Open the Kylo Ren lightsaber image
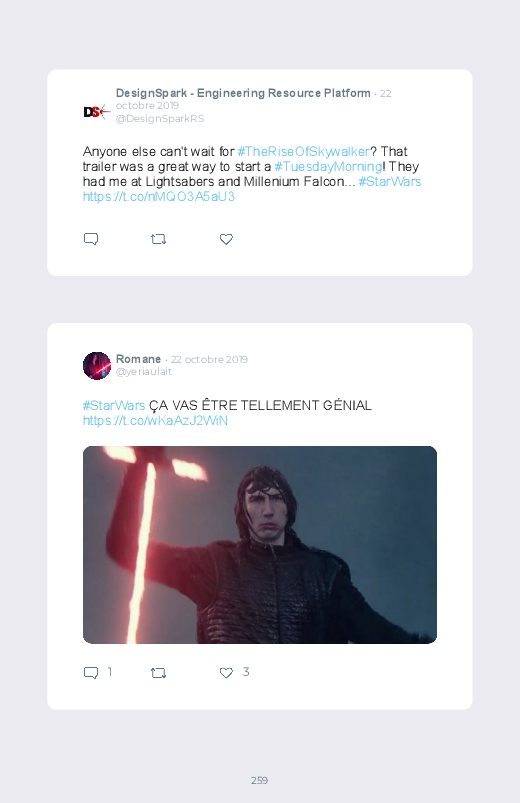 point(260,545)
